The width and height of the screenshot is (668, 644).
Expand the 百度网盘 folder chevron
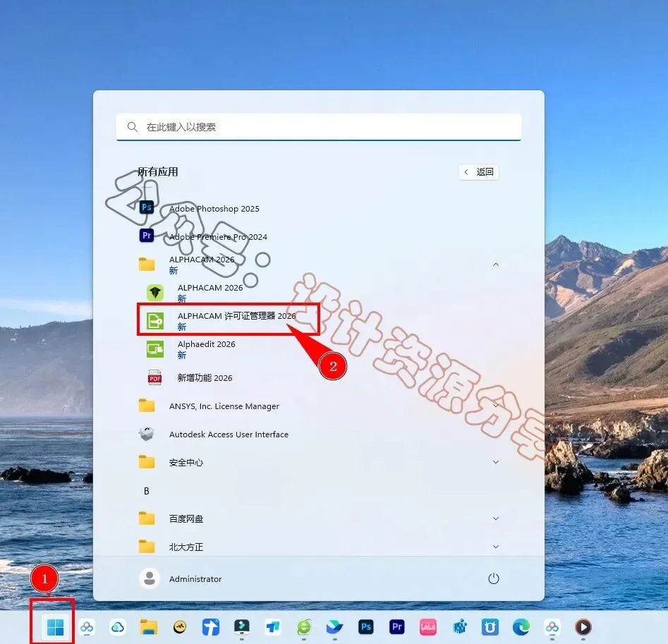pos(495,518)
